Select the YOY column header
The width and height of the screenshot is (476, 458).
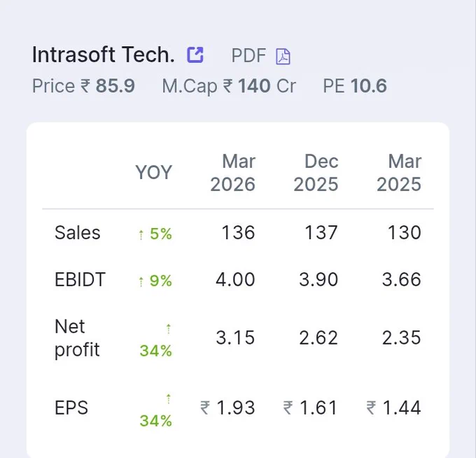153,172
